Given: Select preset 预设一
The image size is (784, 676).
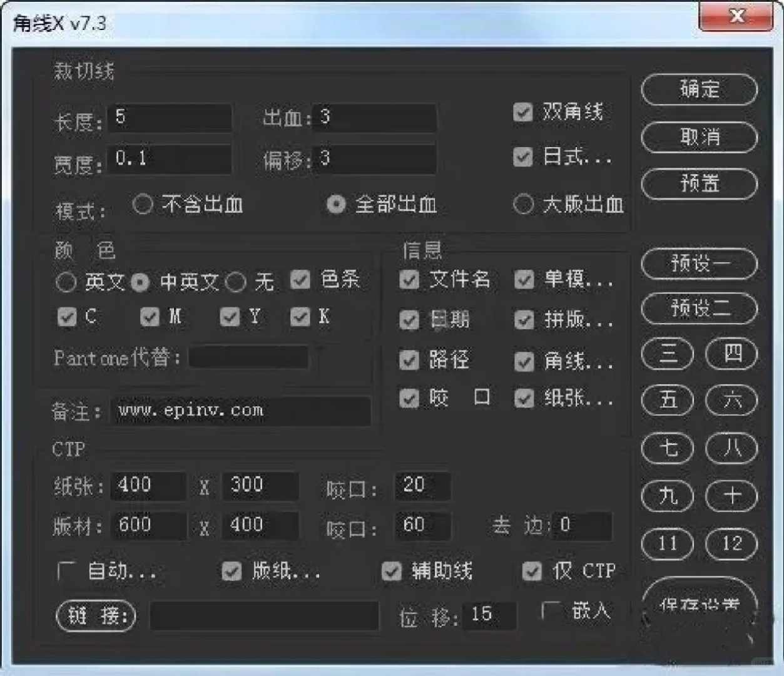Looking at the screenshot, I should tap(698, 264).
